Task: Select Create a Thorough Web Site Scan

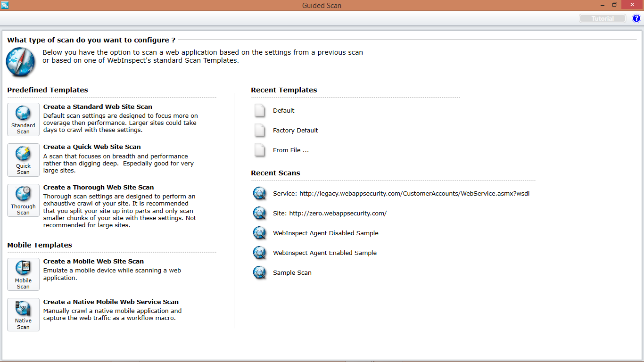Action: (x=99, y=187)
